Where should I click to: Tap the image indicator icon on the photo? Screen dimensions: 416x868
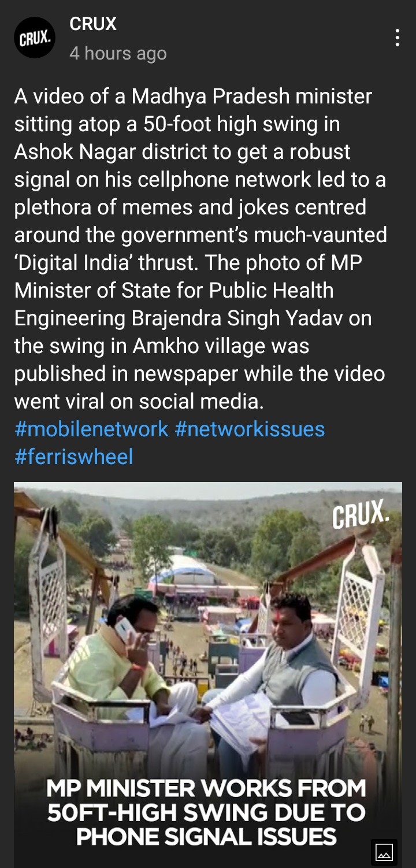[384, 852]
